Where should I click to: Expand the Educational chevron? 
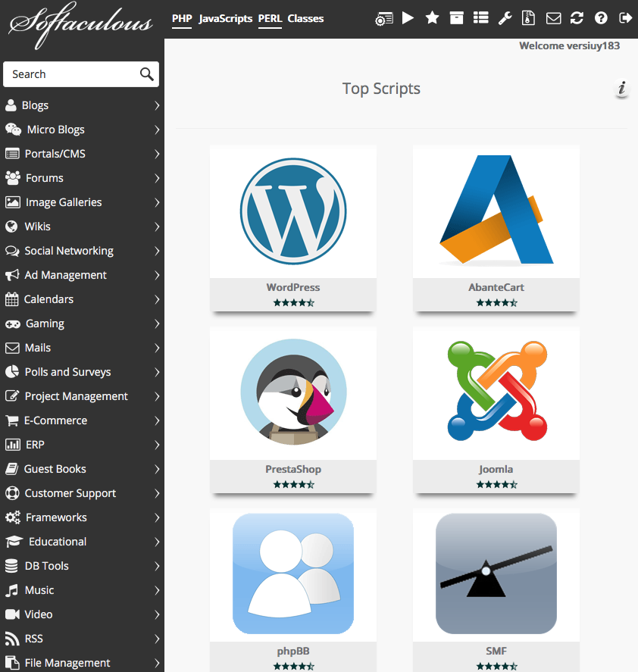tap(157, 542)
